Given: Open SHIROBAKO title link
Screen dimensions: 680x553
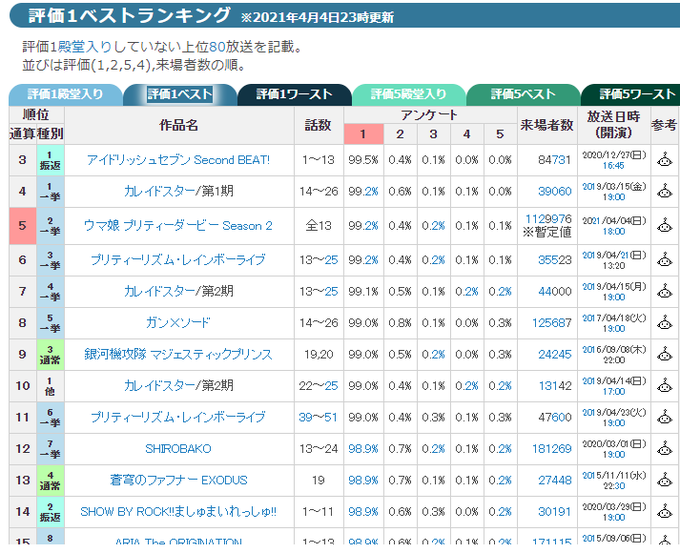Looking at the screenshot, I should (178, 448).
